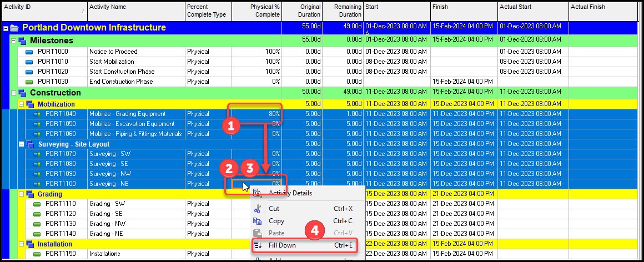
Task: Click the Activity Details menu icon
Action: click(258, 193)
